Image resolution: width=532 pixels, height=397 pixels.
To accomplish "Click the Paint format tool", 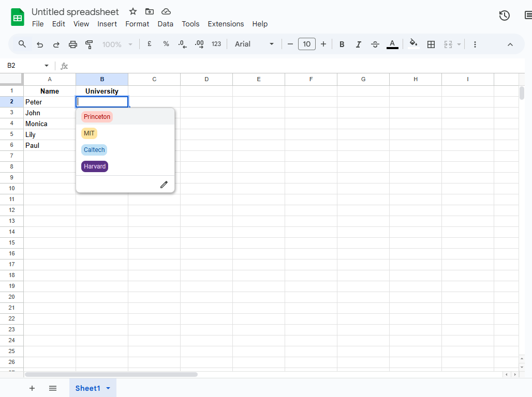I will click(x=89, y=44).
